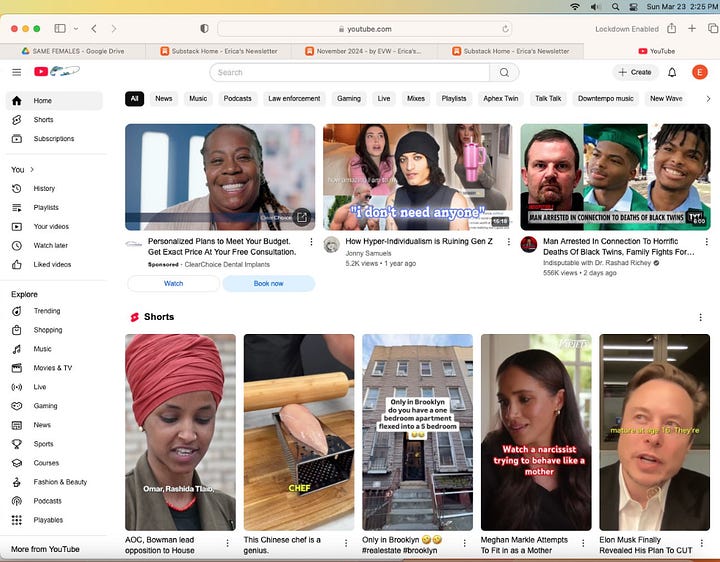Image resolution: width=720 pixels, height=562 pixels.
Task: Click the Downtempo music chip
Action: [605, 99]
